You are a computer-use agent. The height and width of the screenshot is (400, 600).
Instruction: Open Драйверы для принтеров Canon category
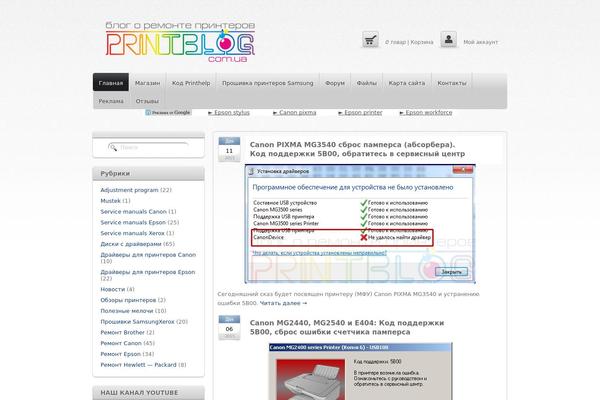pos(148,255)
